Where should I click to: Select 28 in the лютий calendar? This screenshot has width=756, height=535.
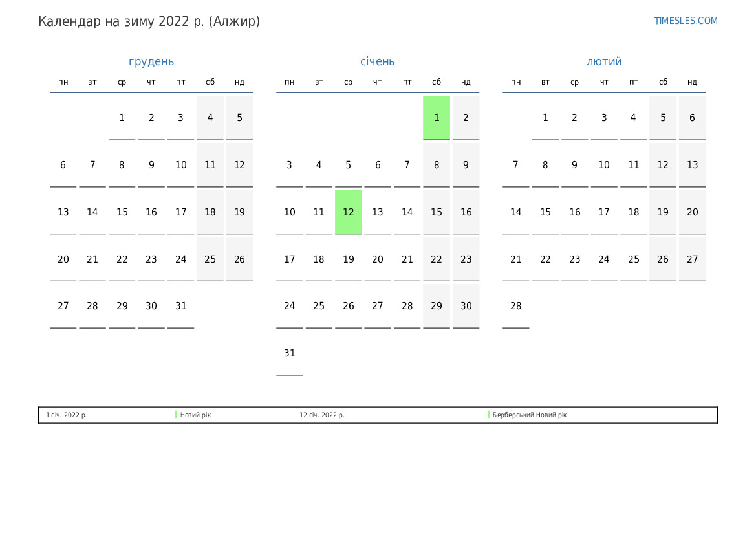click(x=516, y=306)
